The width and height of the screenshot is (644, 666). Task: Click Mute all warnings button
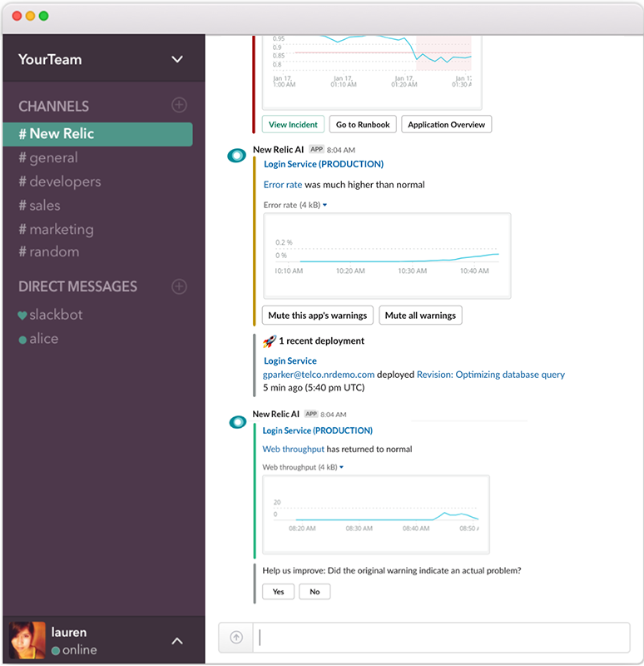[x=420, y=316]
